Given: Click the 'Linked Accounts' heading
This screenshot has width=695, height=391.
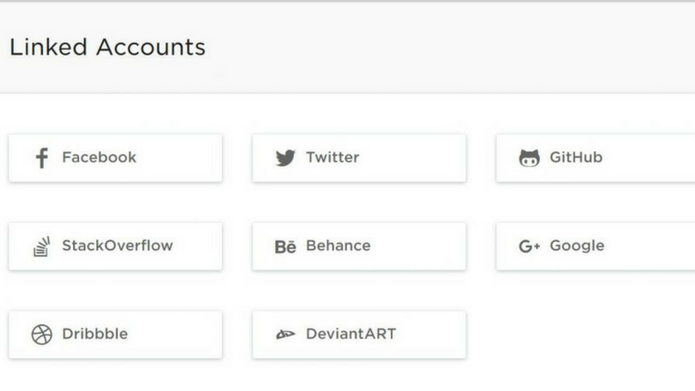Looking at the screenshot, I should (x=108, y=47).
